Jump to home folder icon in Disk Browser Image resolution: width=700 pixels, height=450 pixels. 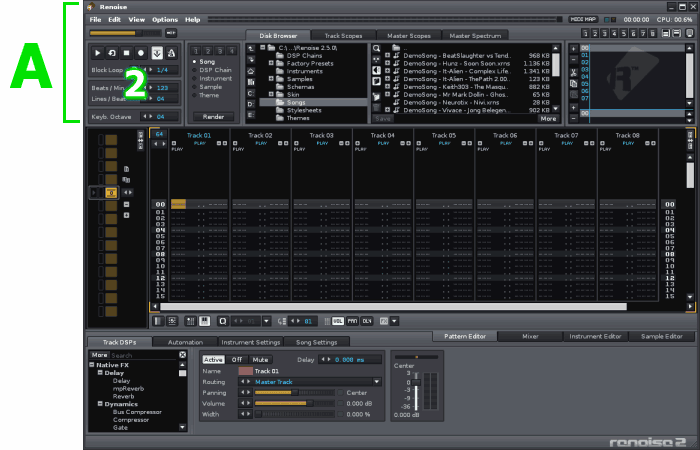coord(251,71)
